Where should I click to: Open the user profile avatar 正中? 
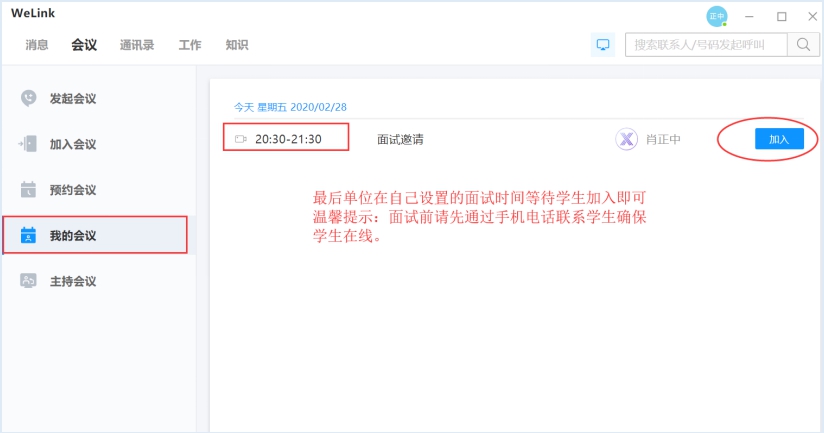coord(716,16)
